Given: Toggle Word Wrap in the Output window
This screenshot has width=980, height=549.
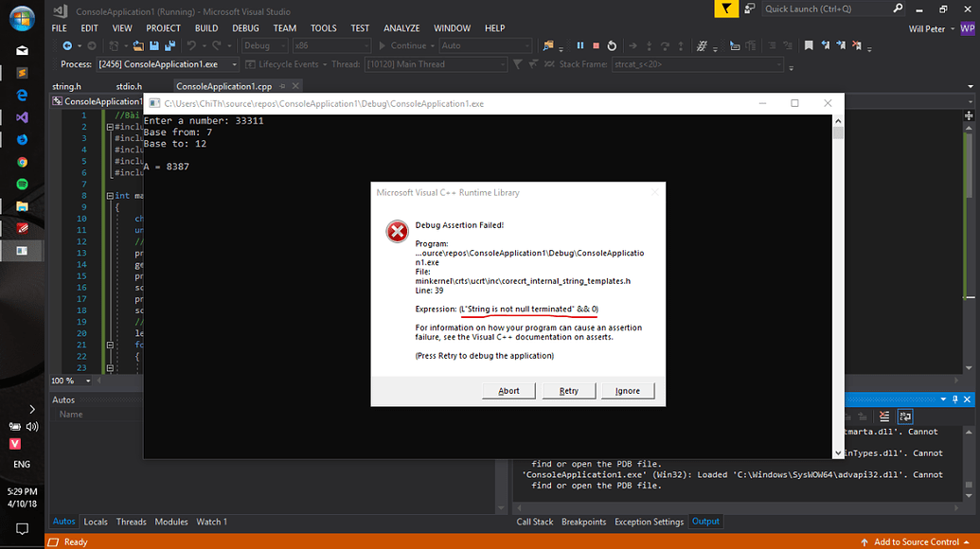Looking at the screenshot, I should click(x=905, y=416).
